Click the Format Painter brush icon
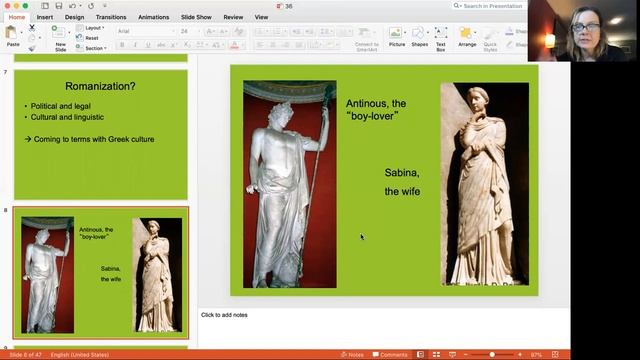This screenshot has height=360, width=640. pyautogui.click(x=32, y=48)
